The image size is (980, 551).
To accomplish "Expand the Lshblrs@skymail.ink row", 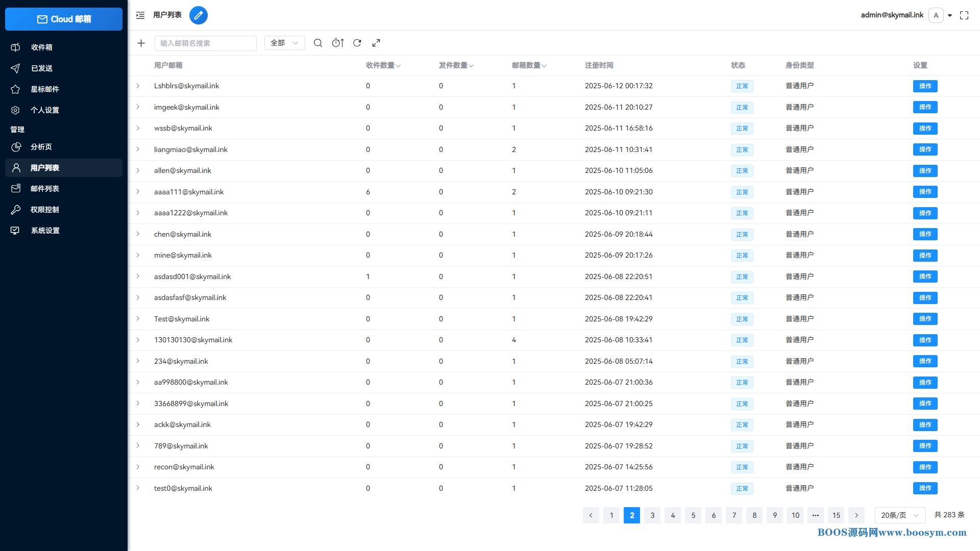I will [x=138, y=86].
